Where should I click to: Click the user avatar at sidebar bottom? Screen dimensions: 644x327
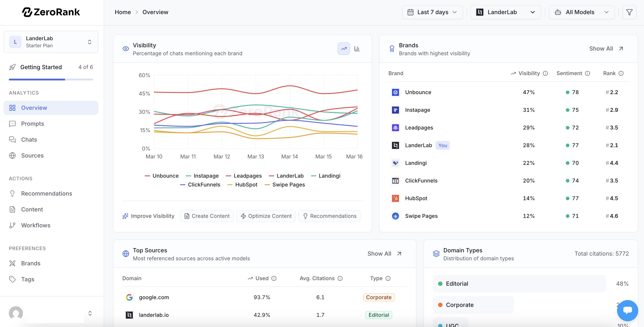click(x=16, y=313)
